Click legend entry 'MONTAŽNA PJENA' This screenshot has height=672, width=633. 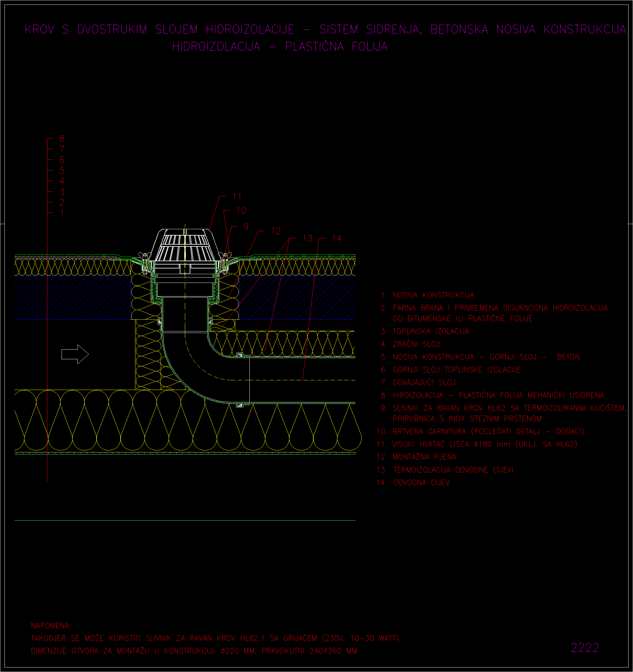[x=425, y=457]
